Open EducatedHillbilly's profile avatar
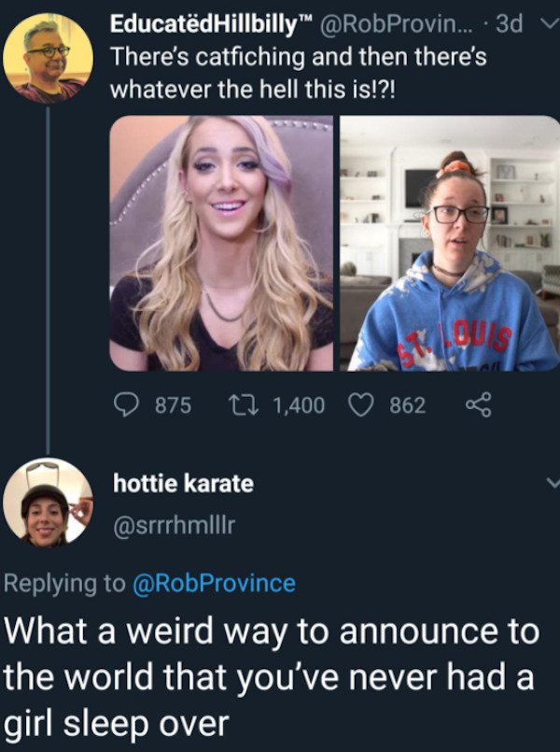560x752 pixels. (x=48, y=59)
